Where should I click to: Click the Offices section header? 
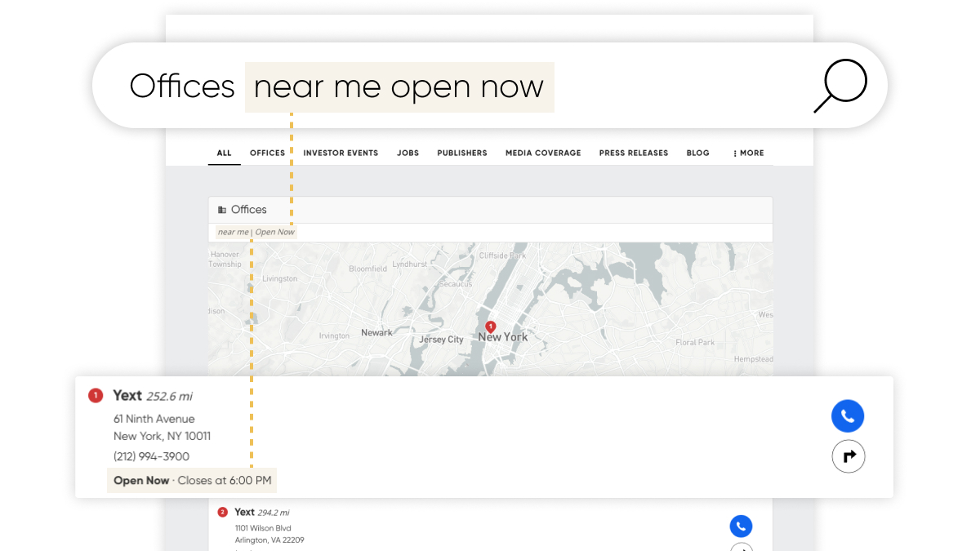tap(490, 210)
